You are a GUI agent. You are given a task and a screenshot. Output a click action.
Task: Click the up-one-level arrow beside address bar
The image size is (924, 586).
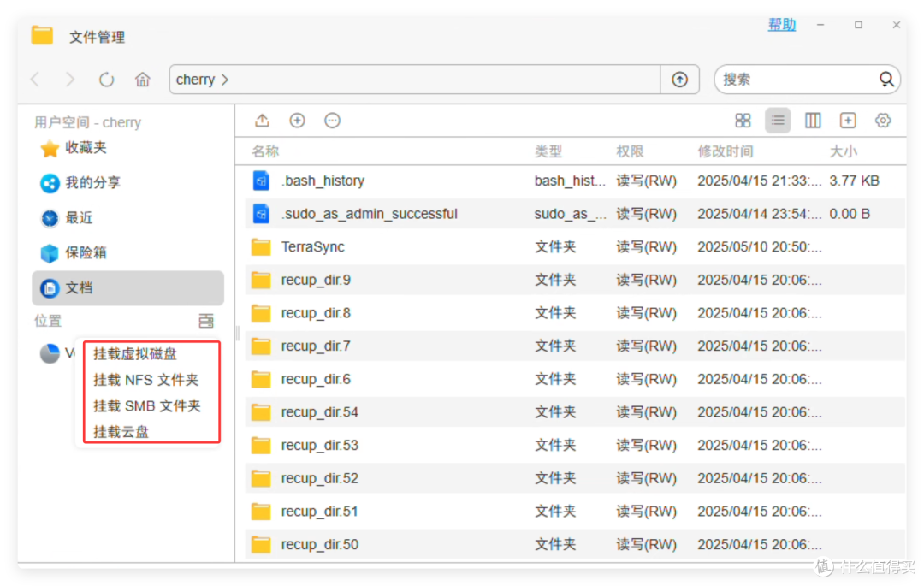pyautogui.click(x=679, y=80)
